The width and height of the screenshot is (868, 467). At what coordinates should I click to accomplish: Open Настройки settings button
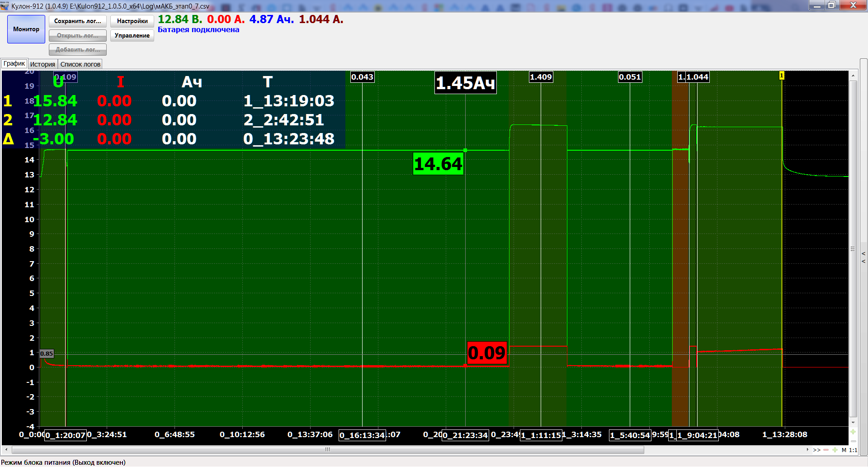(132, 21)
